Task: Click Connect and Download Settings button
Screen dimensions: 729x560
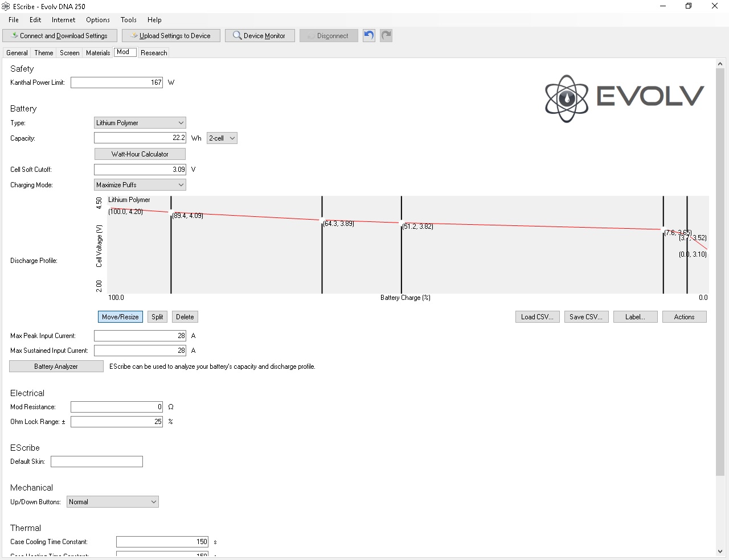Action: pyautogui.click(x=59, y=35)
